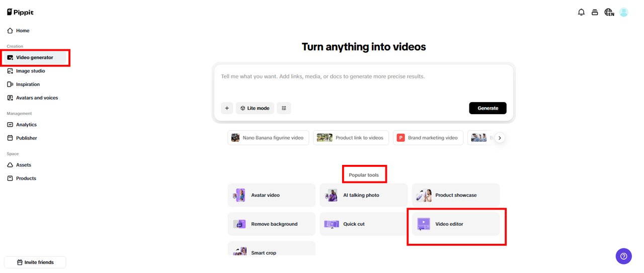644x273 pixels.
Task: Click the plus icon to add media
Action: pos(227,108)
